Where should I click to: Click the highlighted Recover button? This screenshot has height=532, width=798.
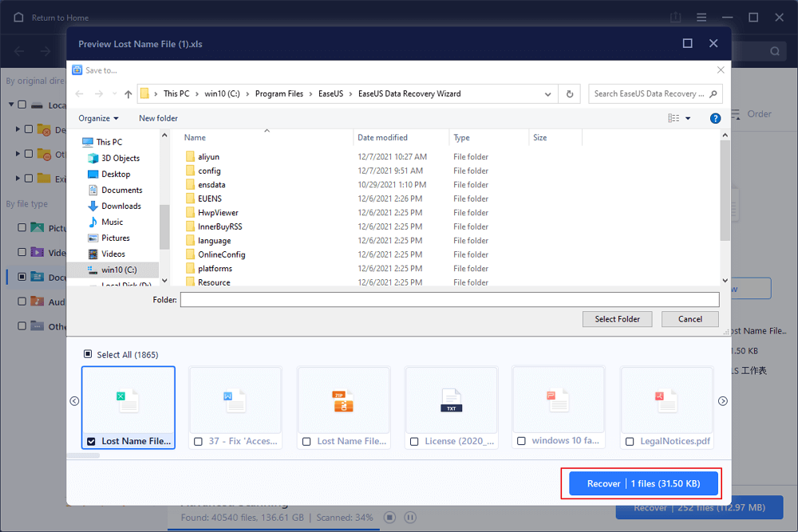pos(642,483)
